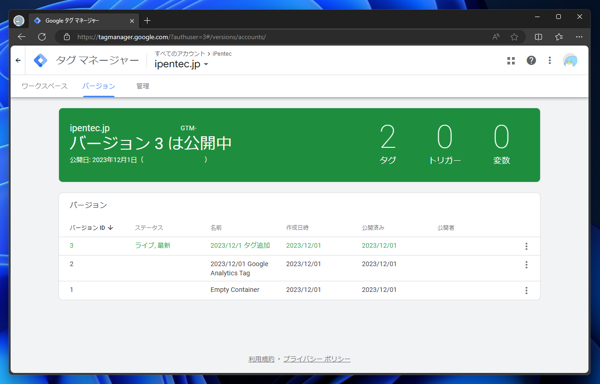Click the account avatar in Tag Manager
The width and height of the screenshot is (600, 384).
point(570,60)
